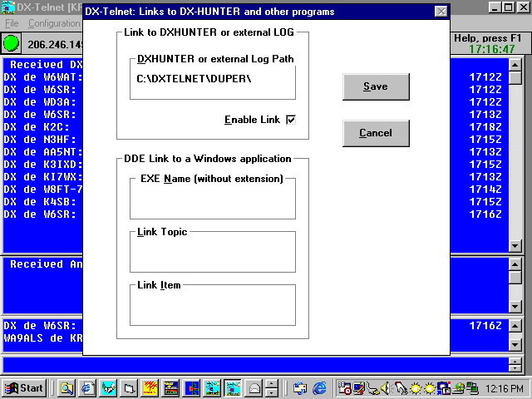Click the DX-Telnet title bar icon
The image size is (532, 399).
pos(8,7)
